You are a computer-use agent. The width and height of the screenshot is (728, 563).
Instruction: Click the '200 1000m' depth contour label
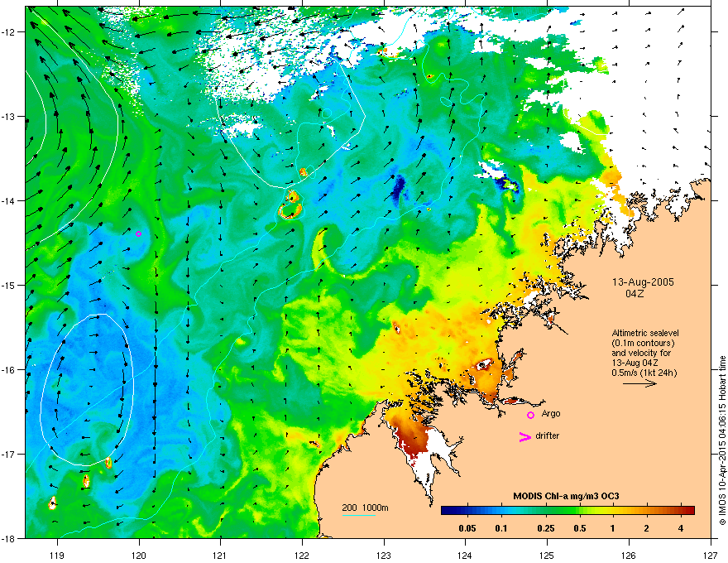click(366, 508)
